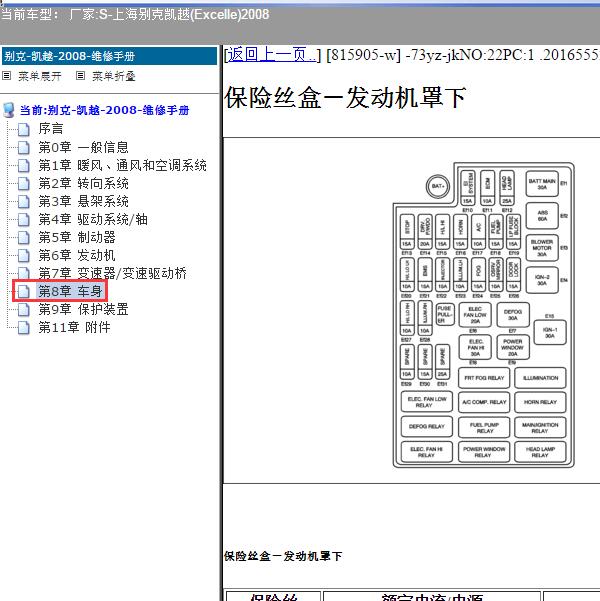Open 第4章 驱动系统/轴

tap(93, 219)
